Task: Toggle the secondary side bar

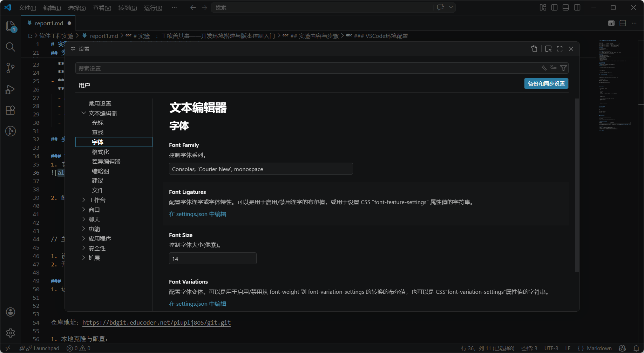Action: [577, 7]
